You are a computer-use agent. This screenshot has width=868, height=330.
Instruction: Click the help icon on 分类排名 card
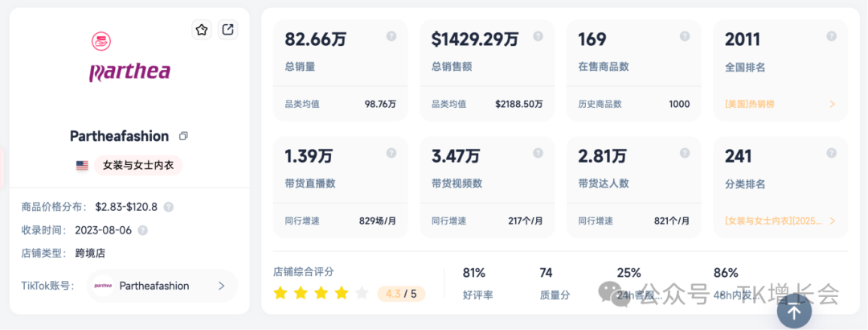[x=832, y=153]
